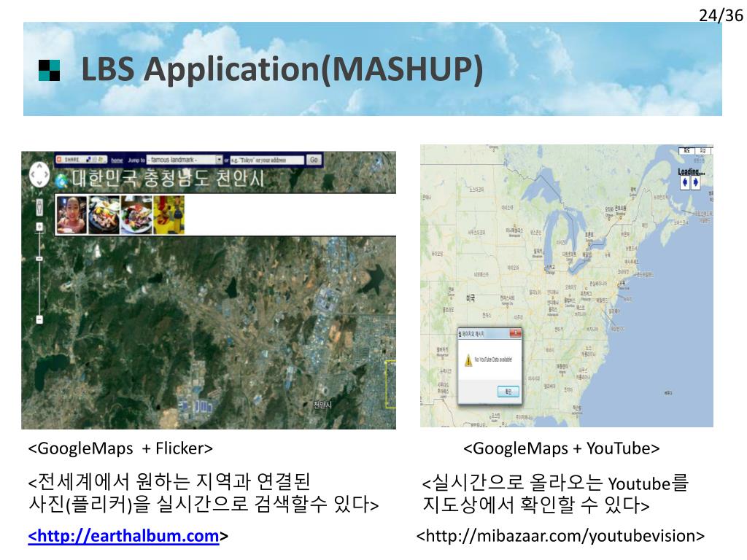Click the address input field
The width and height of the screenshot is (747, 560).
point(267,160)
